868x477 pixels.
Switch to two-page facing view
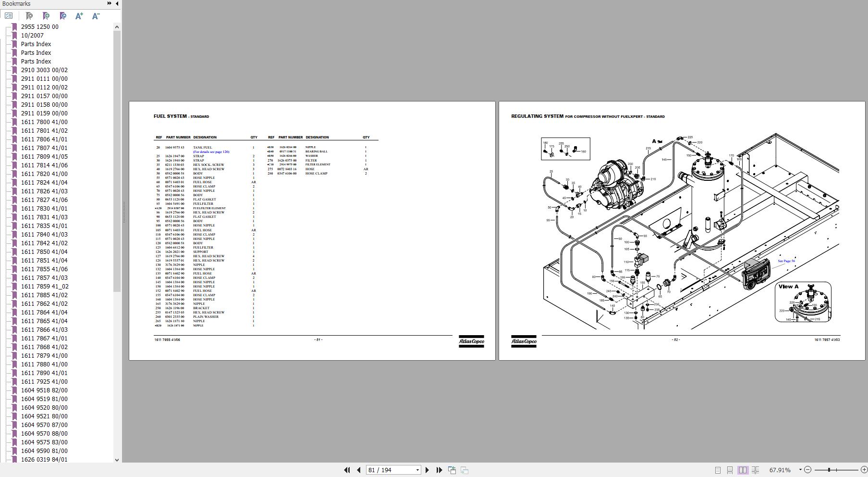coord(743,470)
